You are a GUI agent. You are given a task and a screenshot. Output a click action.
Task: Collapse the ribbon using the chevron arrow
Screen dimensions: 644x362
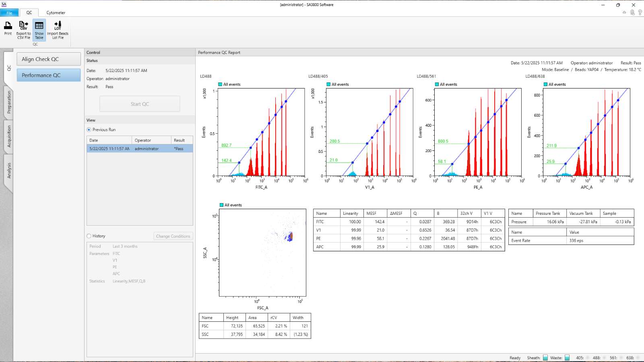click(624, 12)
